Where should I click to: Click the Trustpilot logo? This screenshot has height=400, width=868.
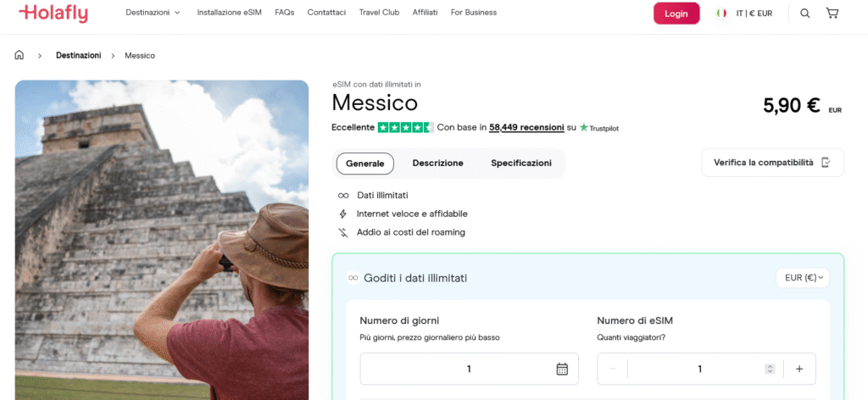click(x=599, y=128)
